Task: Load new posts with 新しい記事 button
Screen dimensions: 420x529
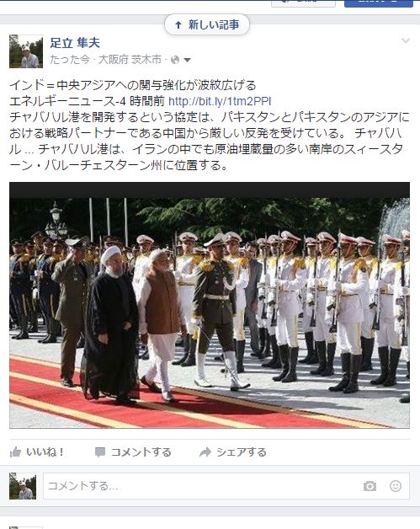Action: (207, 24)
